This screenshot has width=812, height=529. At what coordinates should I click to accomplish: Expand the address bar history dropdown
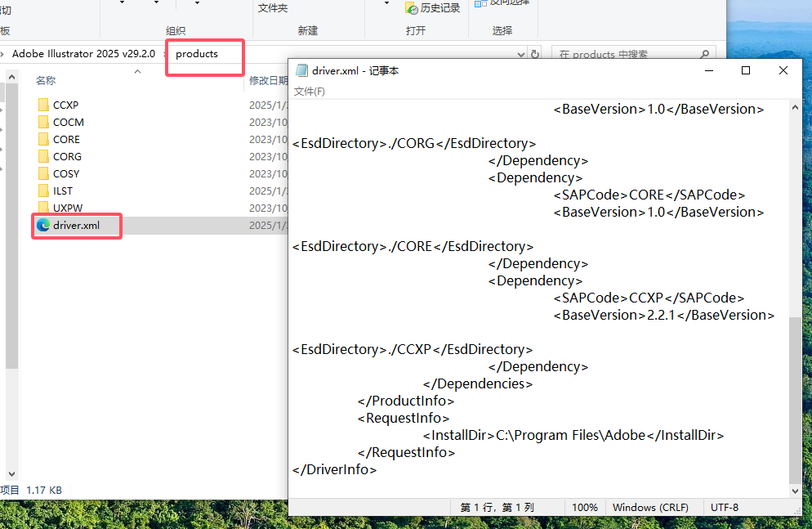[521, 54]
